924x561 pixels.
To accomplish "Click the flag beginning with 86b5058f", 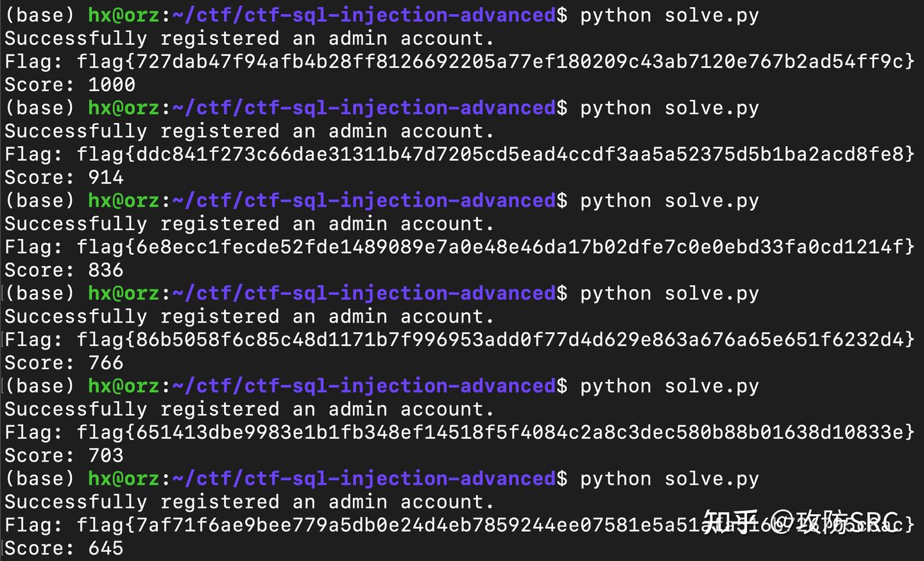I will [x=495, y=340].
